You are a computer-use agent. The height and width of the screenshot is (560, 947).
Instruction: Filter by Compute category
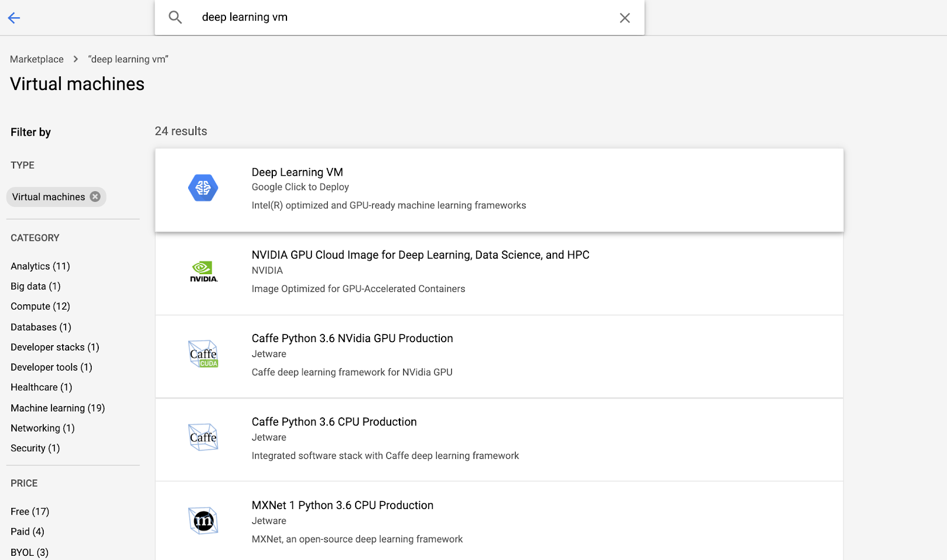(40, 307)
